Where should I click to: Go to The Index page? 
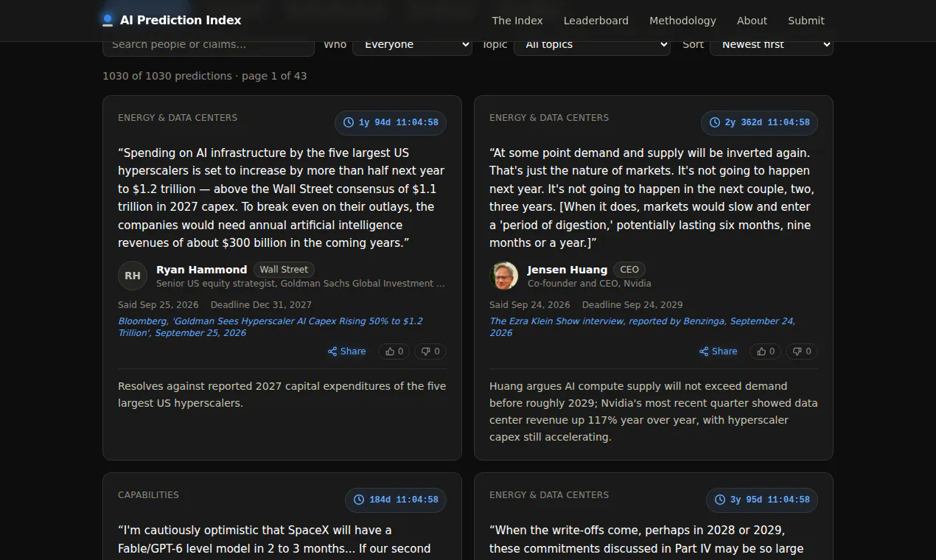(x=517, y=21)
